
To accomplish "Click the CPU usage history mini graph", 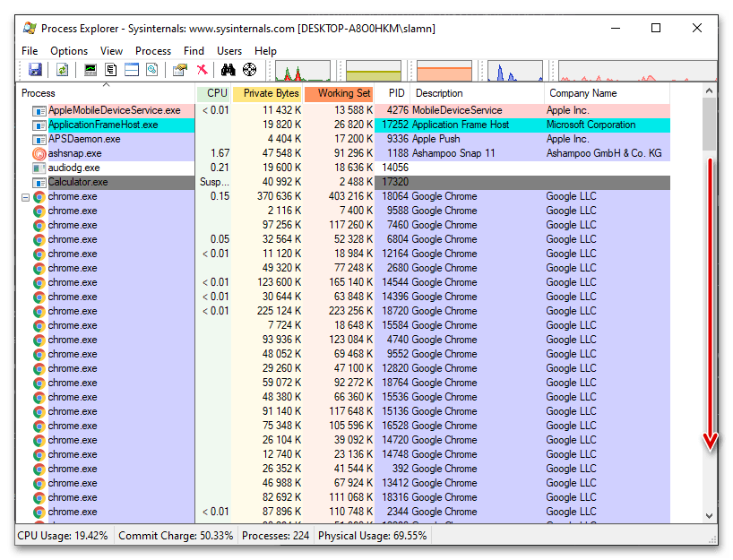I will 302,71.
